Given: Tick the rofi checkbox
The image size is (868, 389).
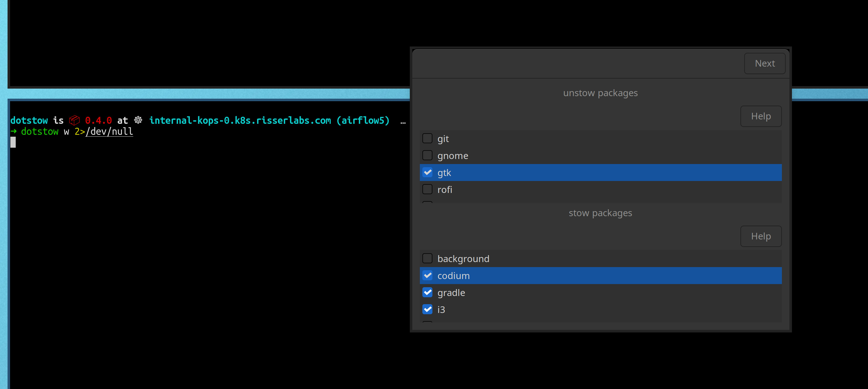Looking at the screenshot, I should [427, 189].
